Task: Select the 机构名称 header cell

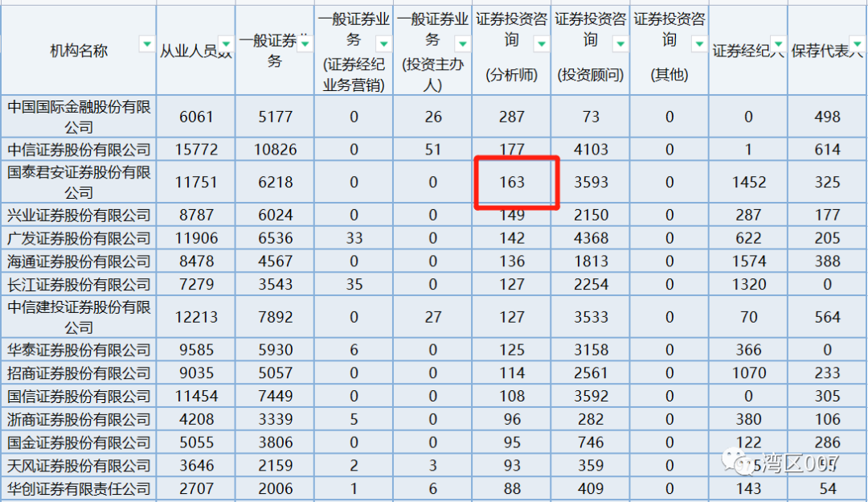Action: (79, 50)
